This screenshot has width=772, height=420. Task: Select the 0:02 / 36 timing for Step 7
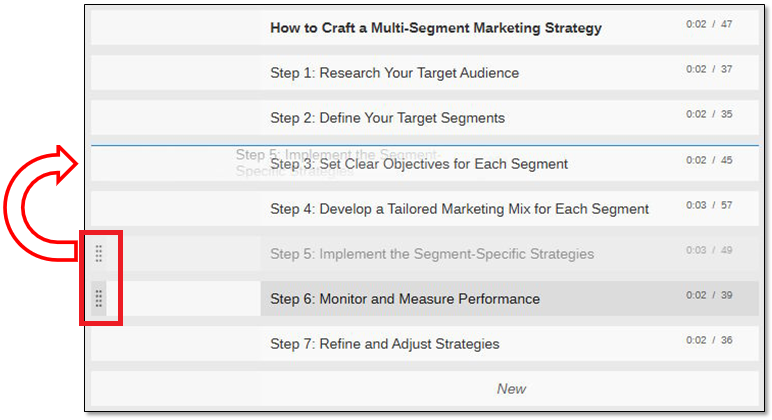(x=709, y=340)
